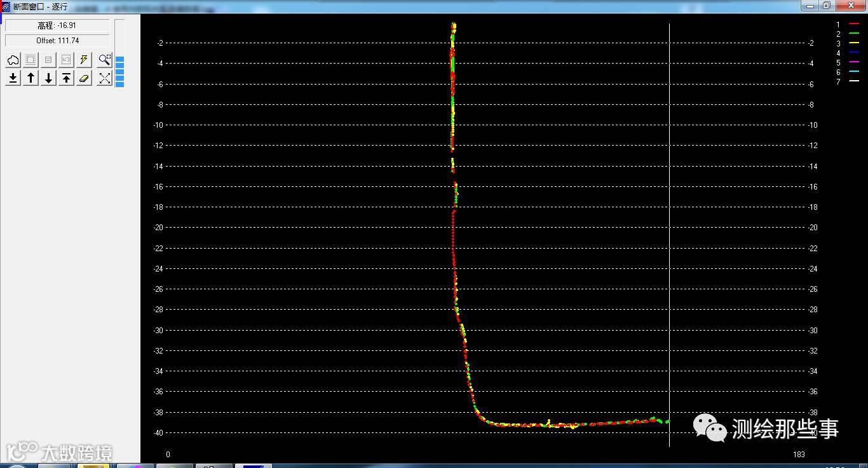Click the white line swatch for series 7
Screen dimensions: 868x468
coord(854,81)
